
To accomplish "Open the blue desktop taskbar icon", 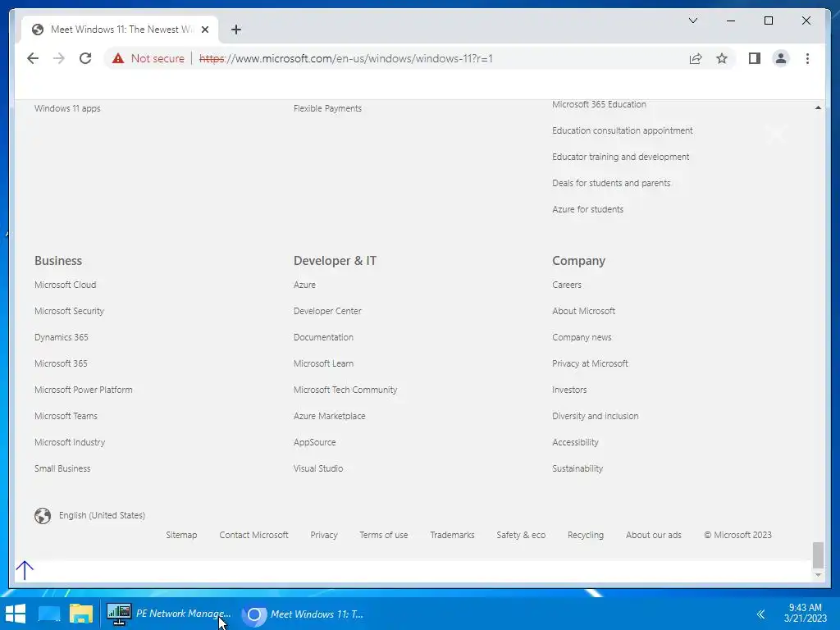I will (x=49, y=614).
